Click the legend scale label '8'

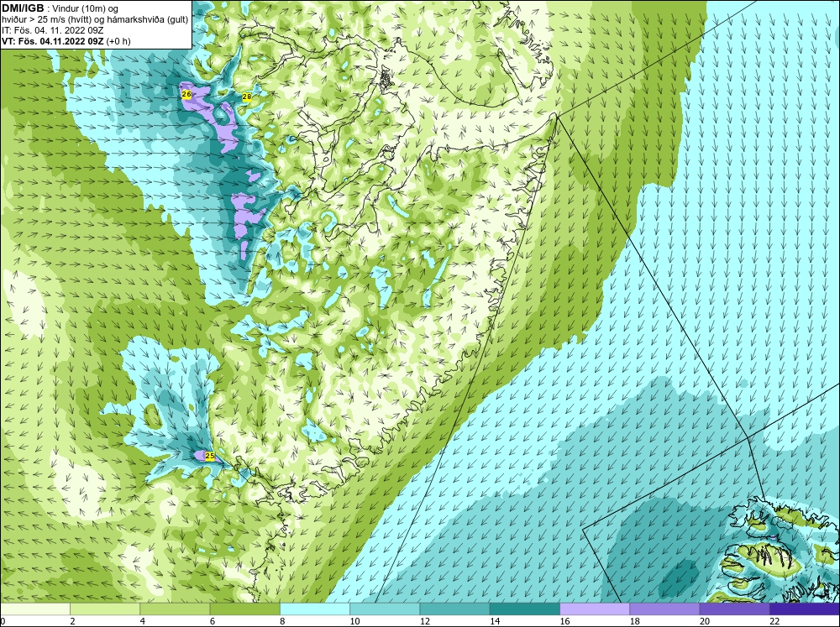point(282,621)
